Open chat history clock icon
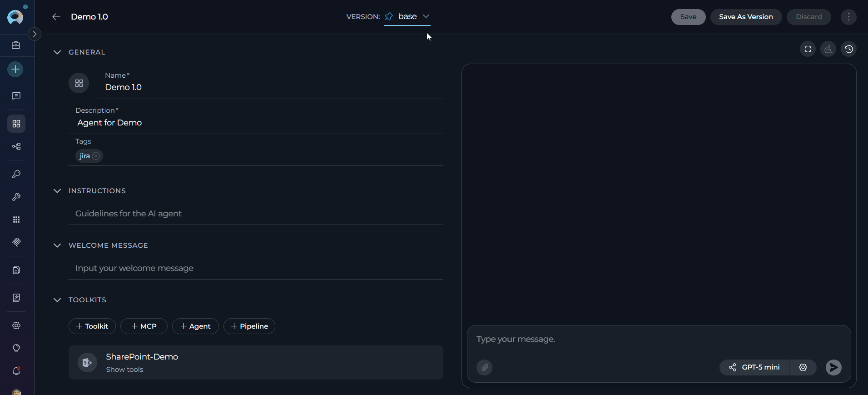 (849, 49)
